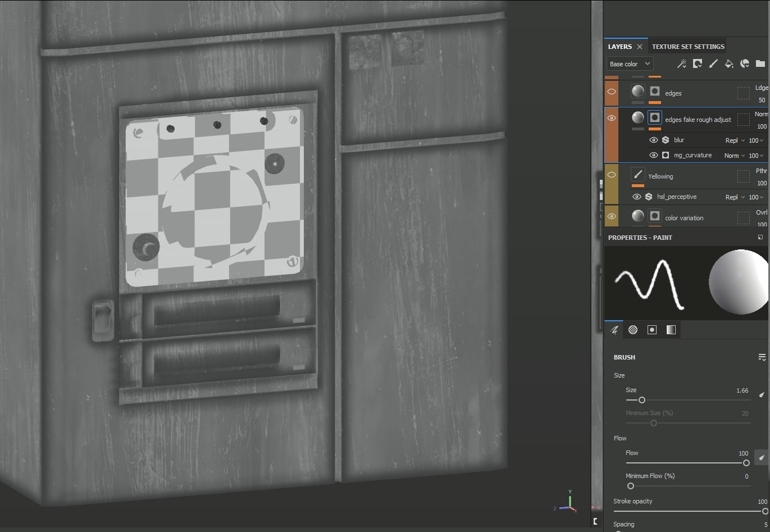Open the Stencil settings tab icon
This screenshot has width=770, height=532.
pyautogui.click(x=652, y=330)
